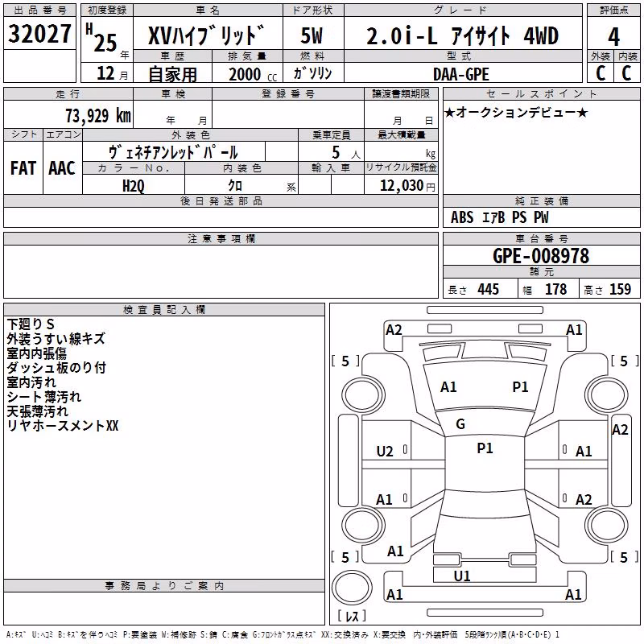Select inspector note 外装うすい線キズ

[56, 338]
